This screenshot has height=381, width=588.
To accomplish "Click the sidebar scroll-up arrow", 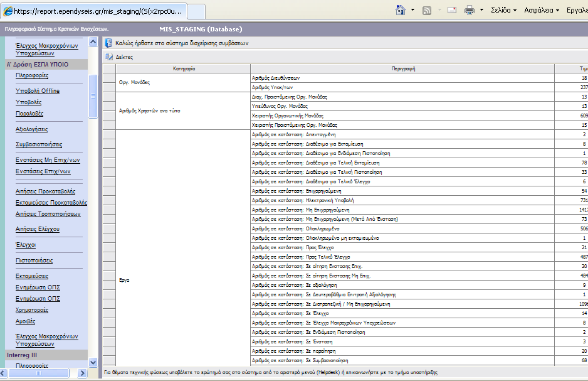I will (93, 41).
